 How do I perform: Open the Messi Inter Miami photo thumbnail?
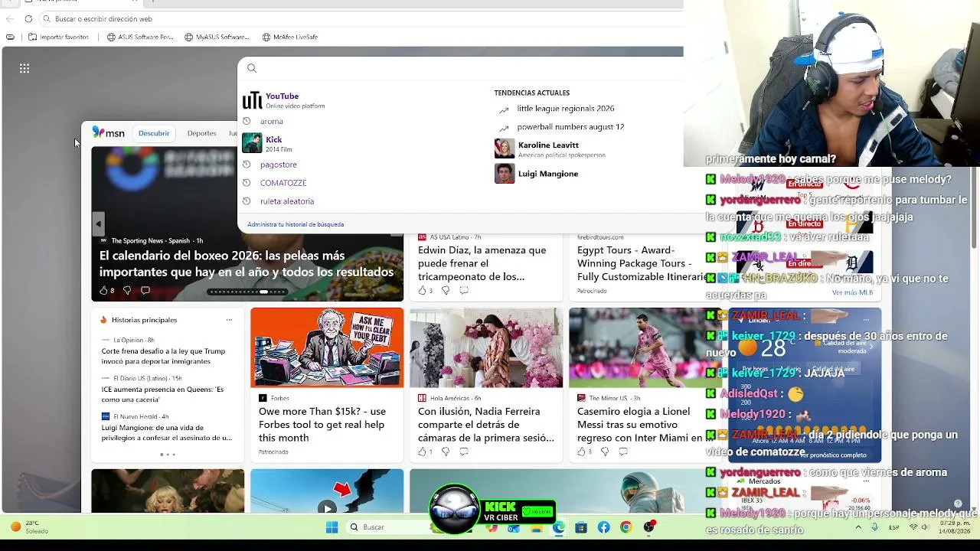(x=645, y=348)
